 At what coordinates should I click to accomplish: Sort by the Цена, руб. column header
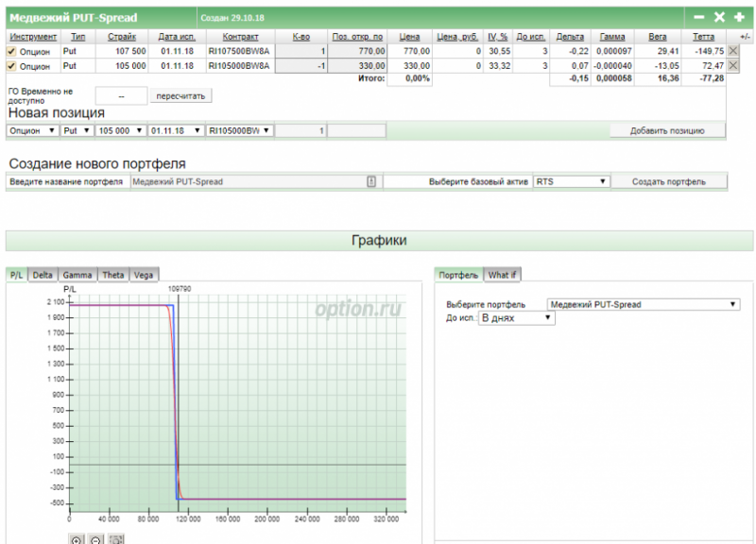[457, 37]
